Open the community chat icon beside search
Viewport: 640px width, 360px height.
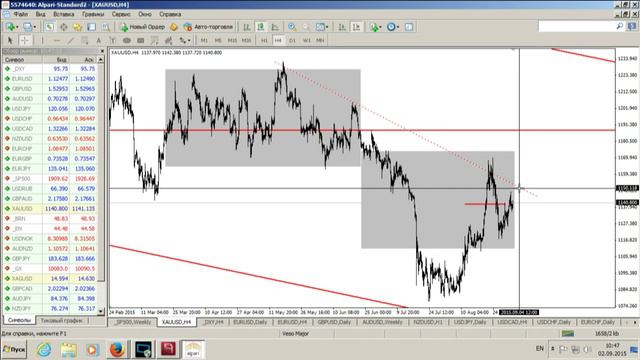[632, 27]
